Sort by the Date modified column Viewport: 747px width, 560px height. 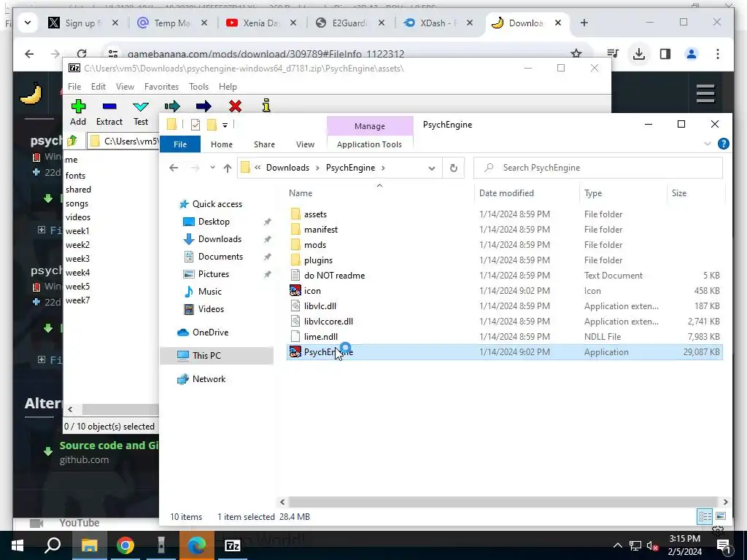click(506, 193)
